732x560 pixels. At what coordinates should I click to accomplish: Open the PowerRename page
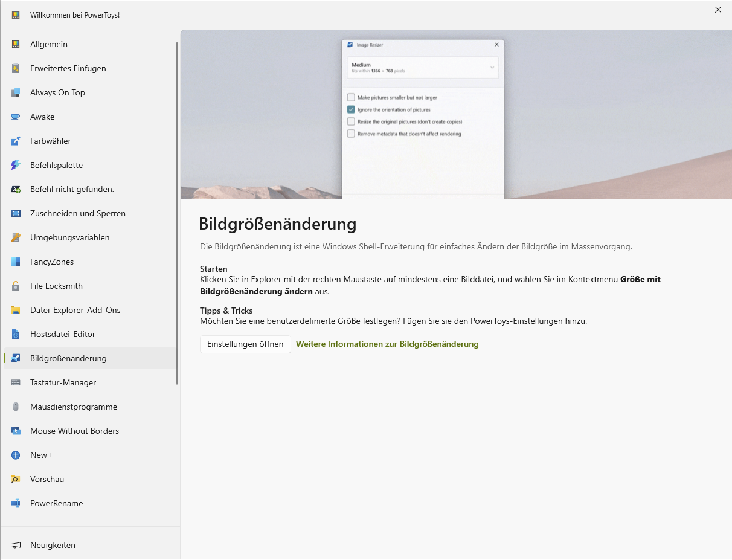tap(90, 503)
